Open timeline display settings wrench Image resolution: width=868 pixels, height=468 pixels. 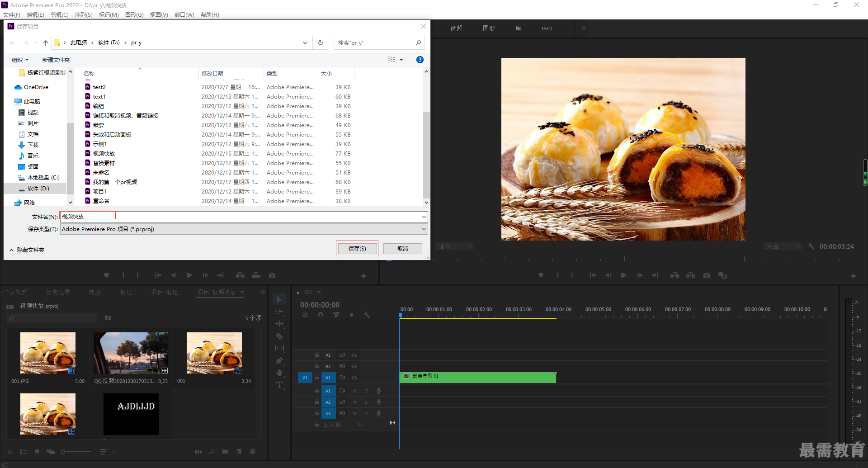[x=367, y=315]
